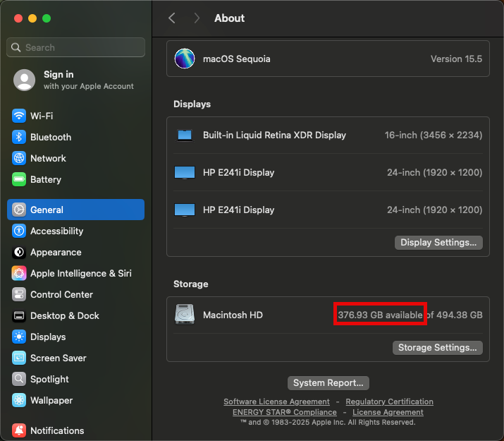Focus the Search field
504x441 pixels.
coord(75,47)
